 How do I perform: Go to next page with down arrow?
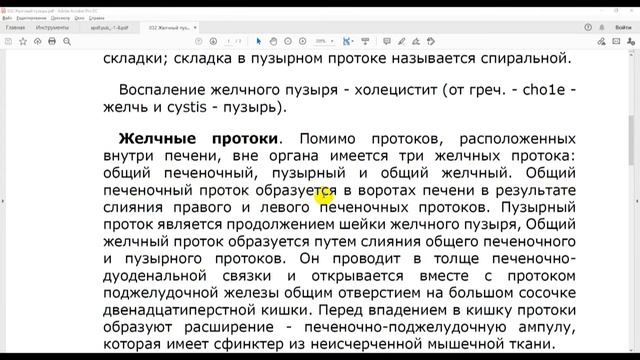pyautogui.click(x=213, y=41)
